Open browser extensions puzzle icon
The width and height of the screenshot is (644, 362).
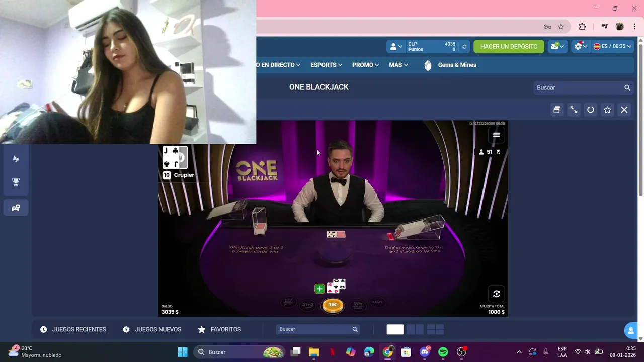coord(582,27)
